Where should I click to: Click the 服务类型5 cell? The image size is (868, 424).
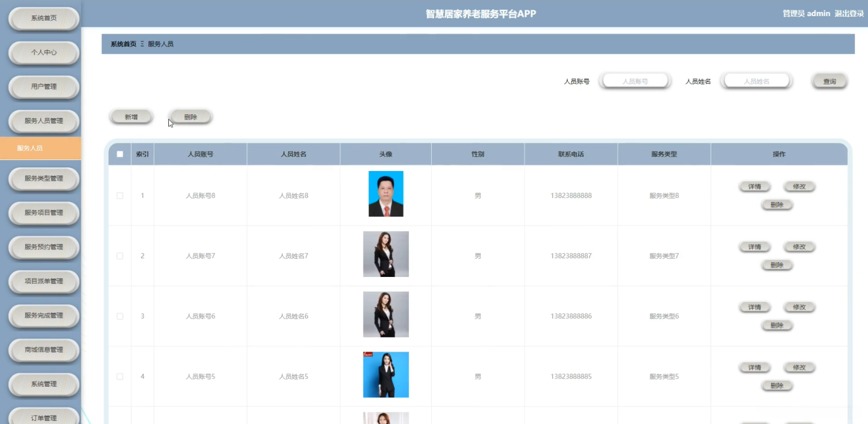pos(664,377)
